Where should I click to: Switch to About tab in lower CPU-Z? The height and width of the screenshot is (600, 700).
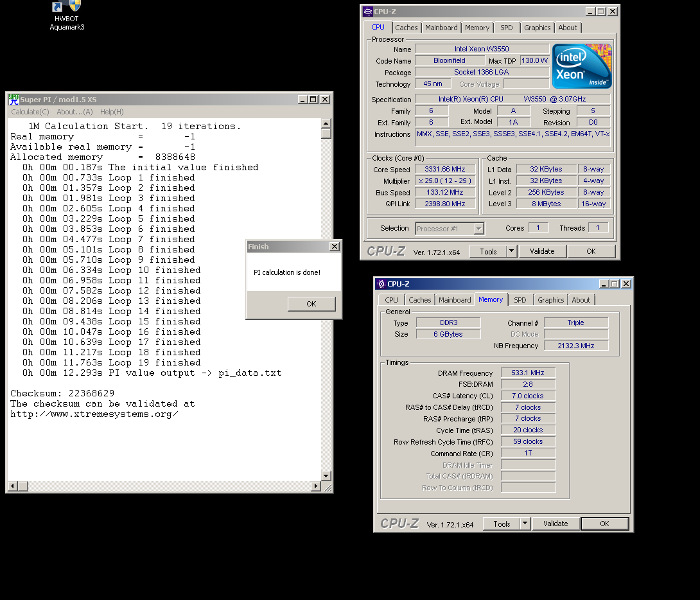(581, 300)
